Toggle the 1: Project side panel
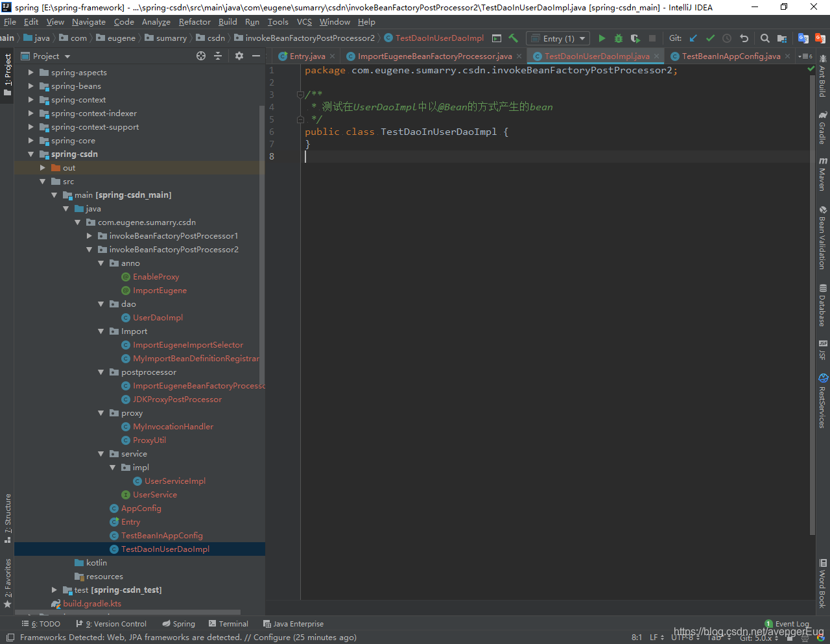Image resolution: width=830 pixels, height=644 pixels. click(x=7, y=75)
